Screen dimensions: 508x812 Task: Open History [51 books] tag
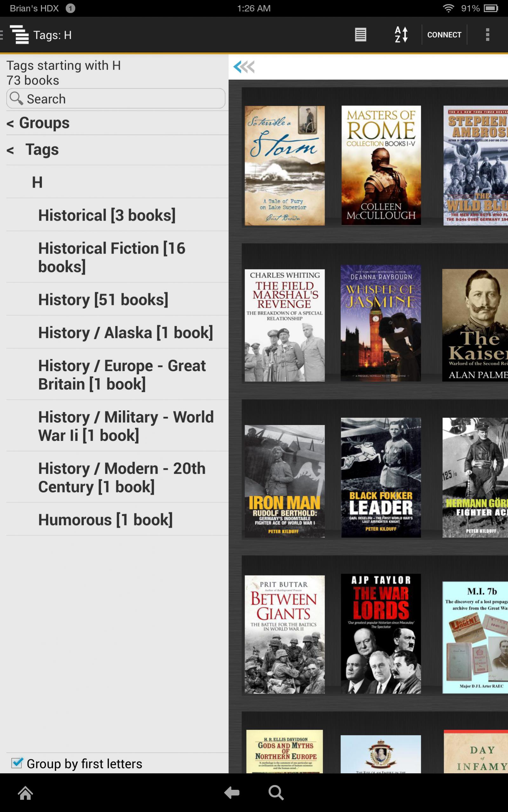pyautogui.click(x=117, y=299)
